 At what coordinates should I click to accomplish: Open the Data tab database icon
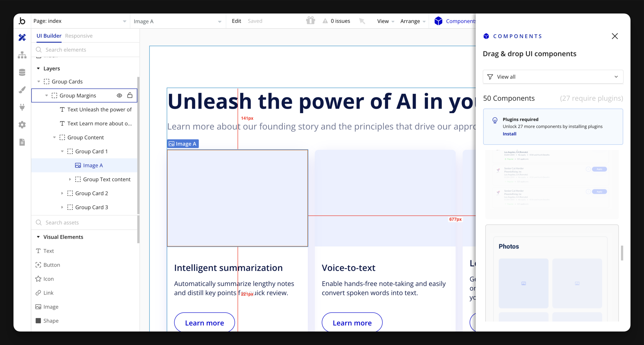[22, 72]
